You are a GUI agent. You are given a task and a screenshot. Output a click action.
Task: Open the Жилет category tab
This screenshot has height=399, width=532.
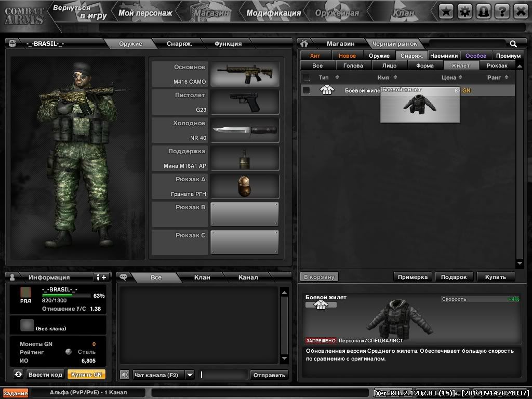(461, 65)
